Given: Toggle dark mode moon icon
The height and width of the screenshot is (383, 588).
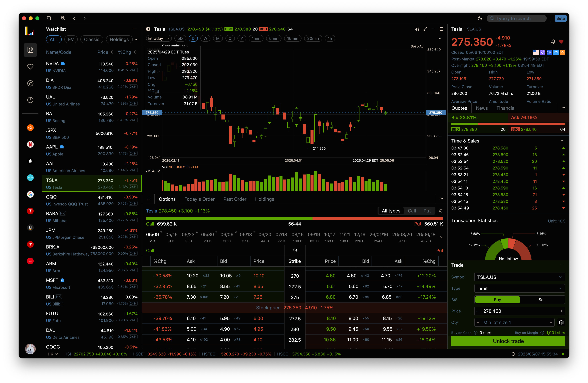Looking at the screenshot, I should point(480,18).
